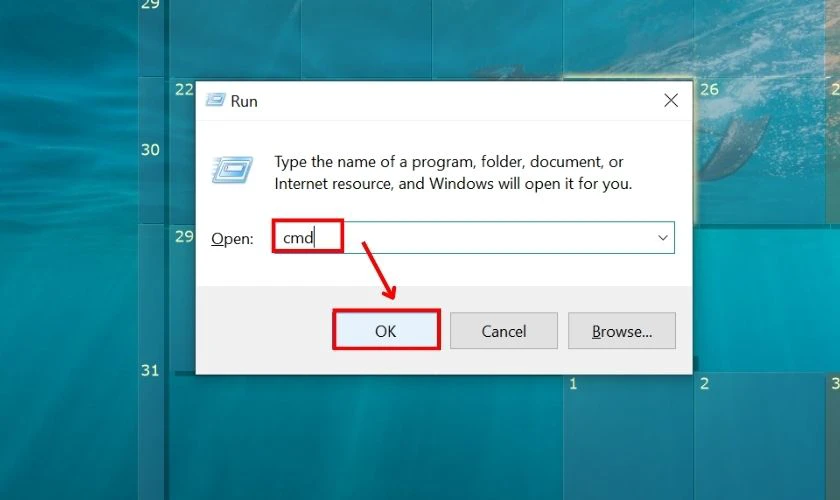Focus the Open text field containing cmd
This screenshot has height=500, width=840.
474,237
